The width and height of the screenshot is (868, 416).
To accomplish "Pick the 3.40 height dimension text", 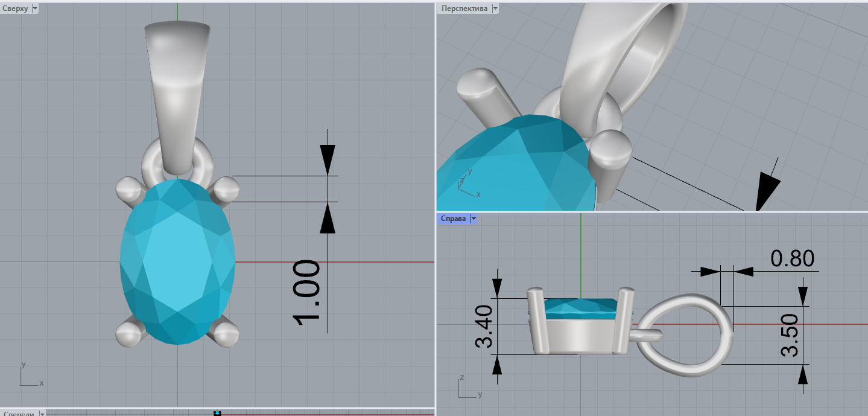I will click(x=485, y=327).
